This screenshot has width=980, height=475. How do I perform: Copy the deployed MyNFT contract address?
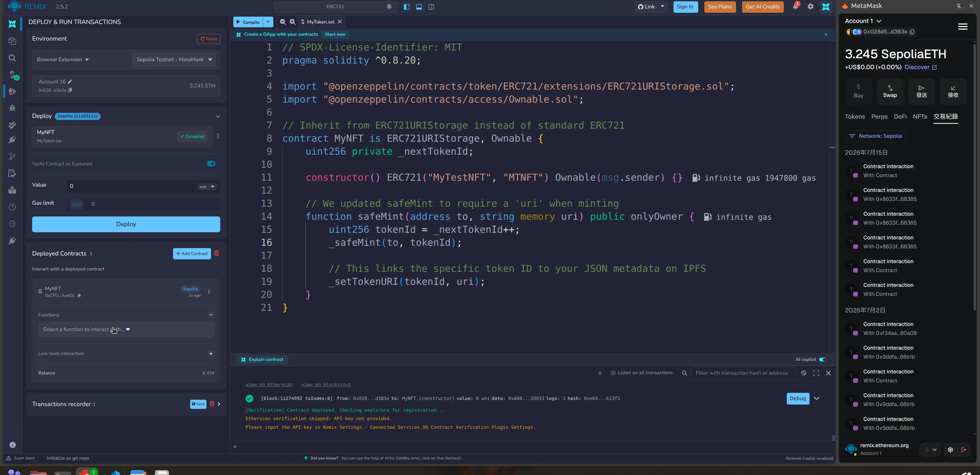click(79, 295)
